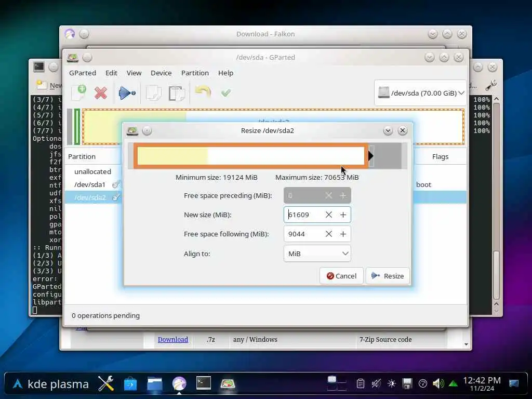Screen dimensions: 532x399
Task: Click the New partition toolbar icon in GParted
Action: pos(79,92)
